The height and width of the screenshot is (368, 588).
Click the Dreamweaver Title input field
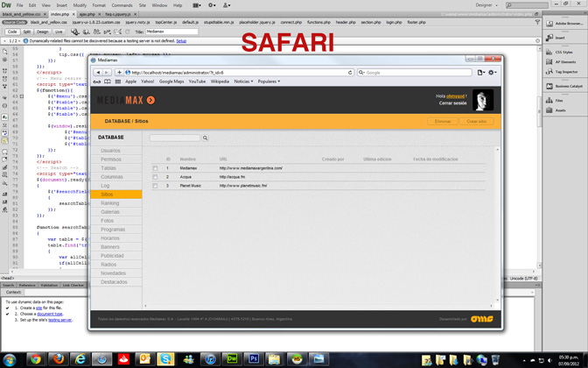171,32
